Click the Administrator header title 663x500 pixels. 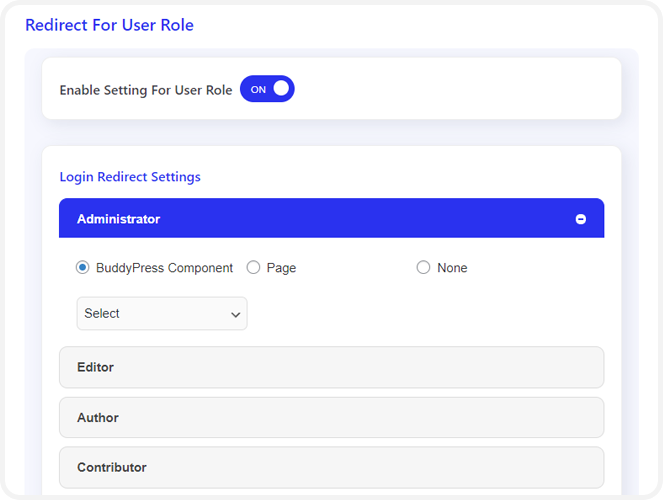click(x=118, y=219)
